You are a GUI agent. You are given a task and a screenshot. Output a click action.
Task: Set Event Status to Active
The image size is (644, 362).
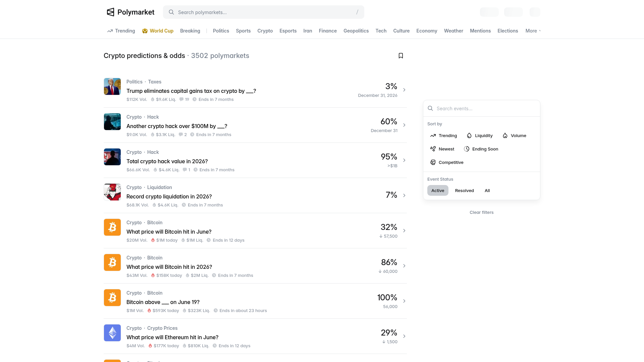(x=438, y=190)
